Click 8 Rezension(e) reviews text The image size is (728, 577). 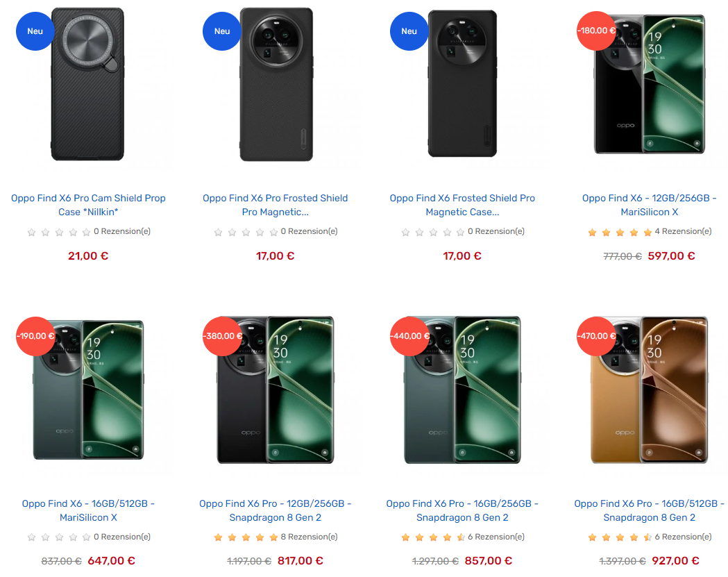[310, 537]
